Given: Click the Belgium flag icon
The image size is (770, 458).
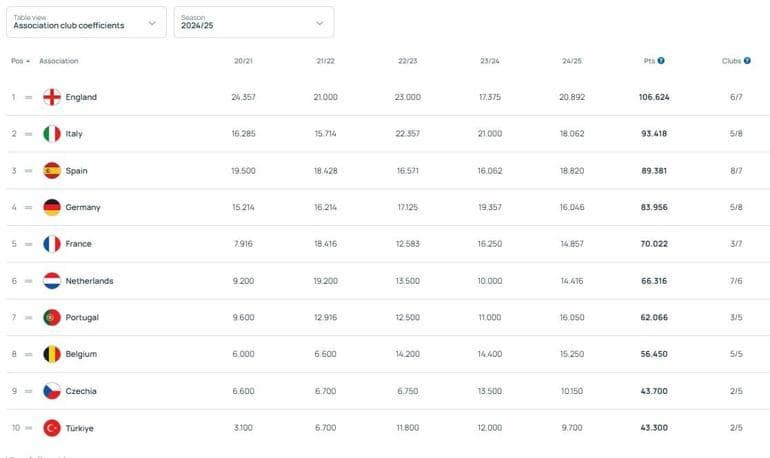Looking at the screenshot, I should click(52, 354).
